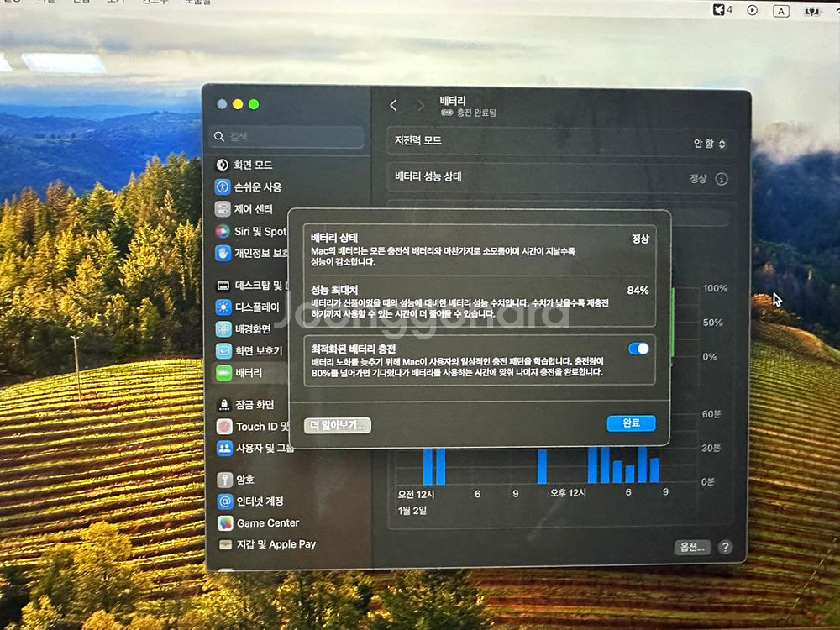
Task: Click 정상 status in 배터리 상태 row
Action: point(640,239)
